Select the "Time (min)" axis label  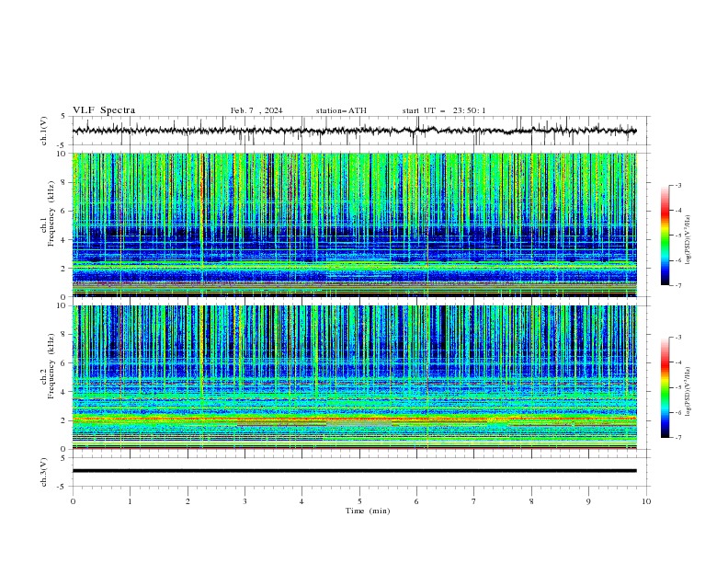(x=368, y=511)
